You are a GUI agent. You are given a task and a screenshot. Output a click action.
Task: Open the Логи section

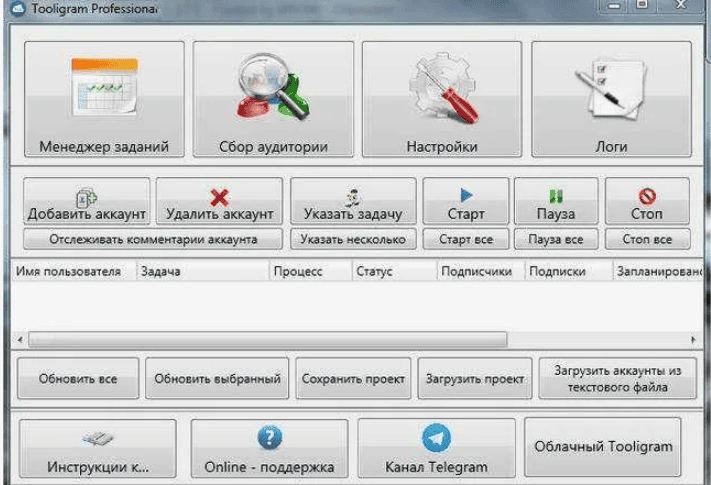611,99
